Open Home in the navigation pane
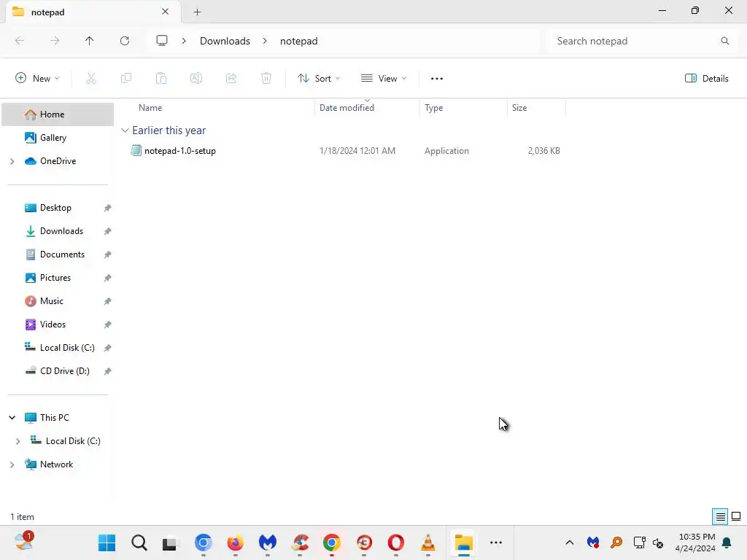This screenshot has width=747, height=560. tap(58, 114)
